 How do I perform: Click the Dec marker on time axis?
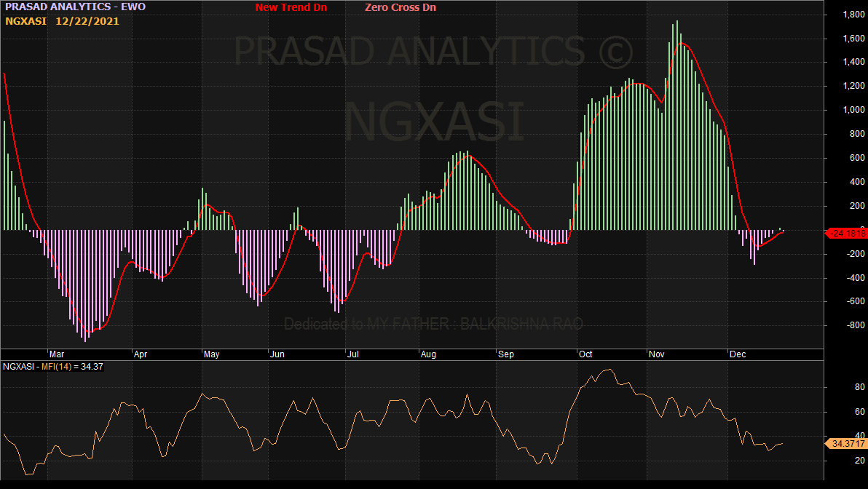(738, 354)
